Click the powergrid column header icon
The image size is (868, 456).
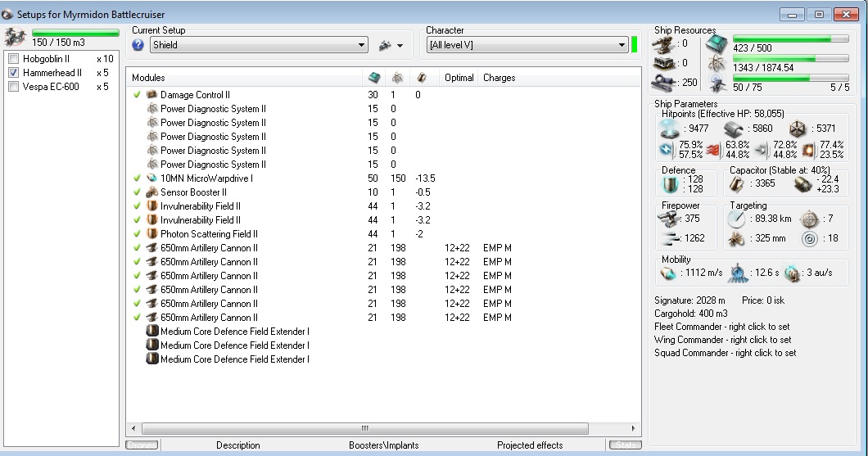pos(397,78)
